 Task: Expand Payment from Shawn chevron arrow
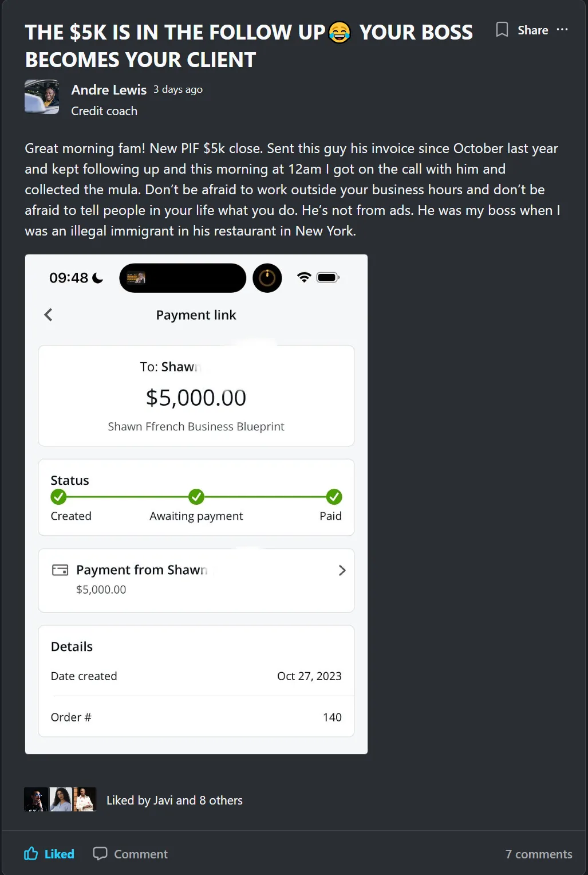click(x=342, y=570)
